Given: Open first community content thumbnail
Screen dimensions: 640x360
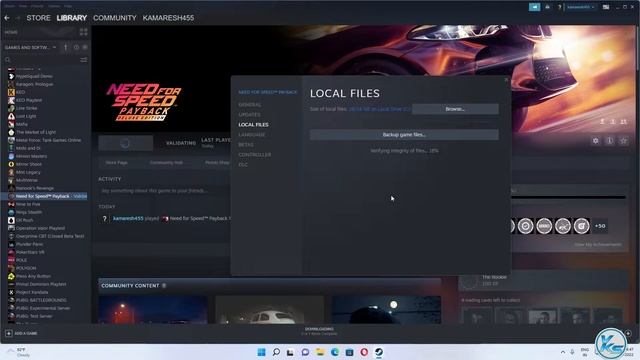Looking at the screenshot, I should click(153, 310).
